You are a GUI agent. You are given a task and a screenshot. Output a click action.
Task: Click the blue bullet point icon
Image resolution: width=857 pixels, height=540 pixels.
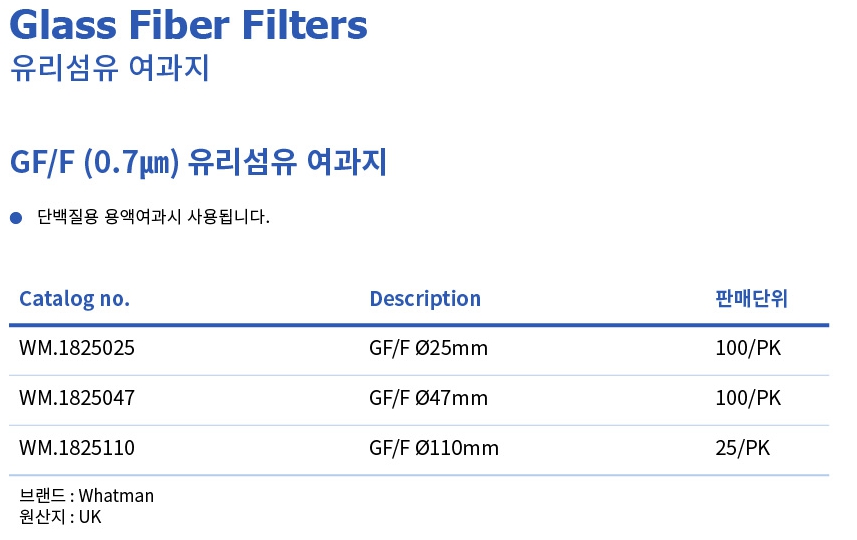(x=16, y=218)
